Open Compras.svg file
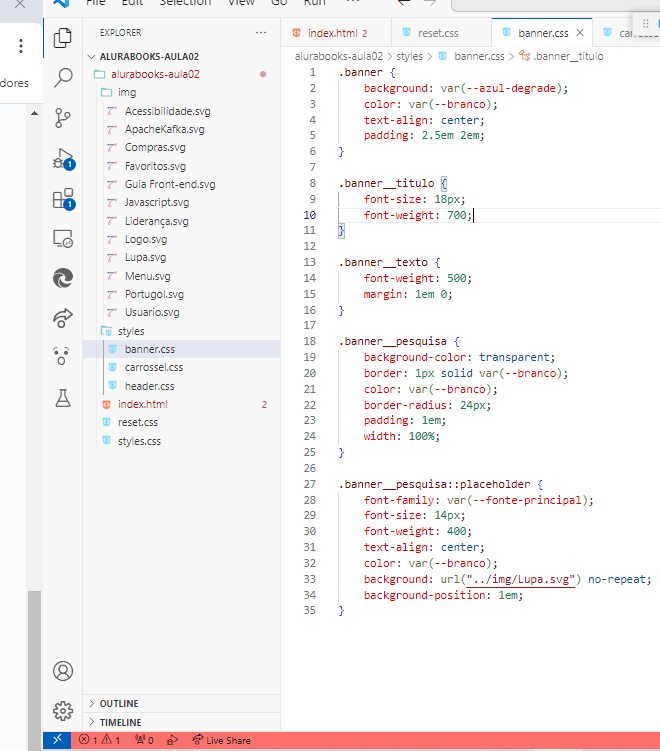Screen dimensions: 660x751 [x=155, y=148]
